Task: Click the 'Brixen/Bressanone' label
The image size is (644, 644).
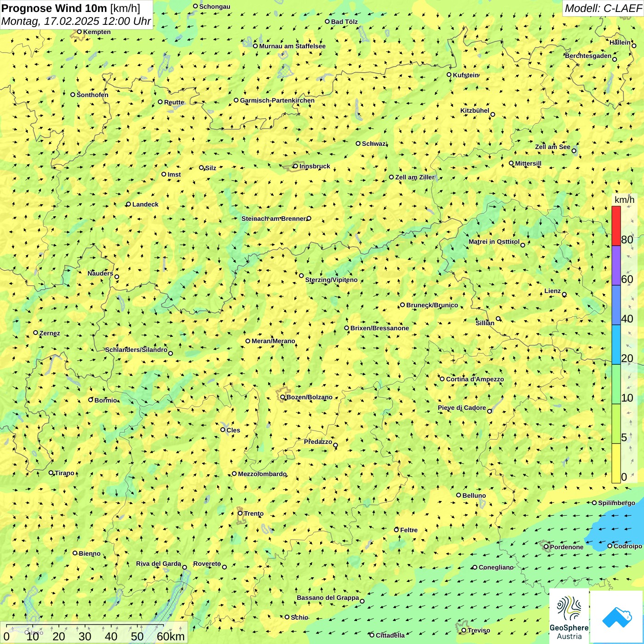Action: [x=379, y=328]
